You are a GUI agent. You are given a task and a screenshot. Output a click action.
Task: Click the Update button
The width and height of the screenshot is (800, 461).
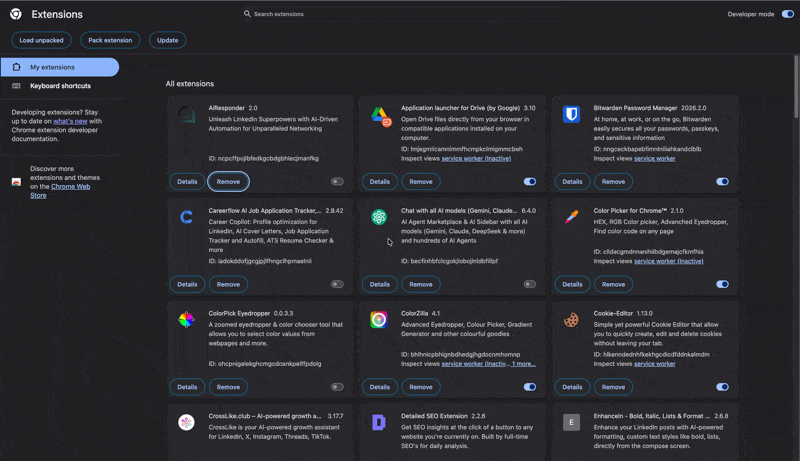167,40
